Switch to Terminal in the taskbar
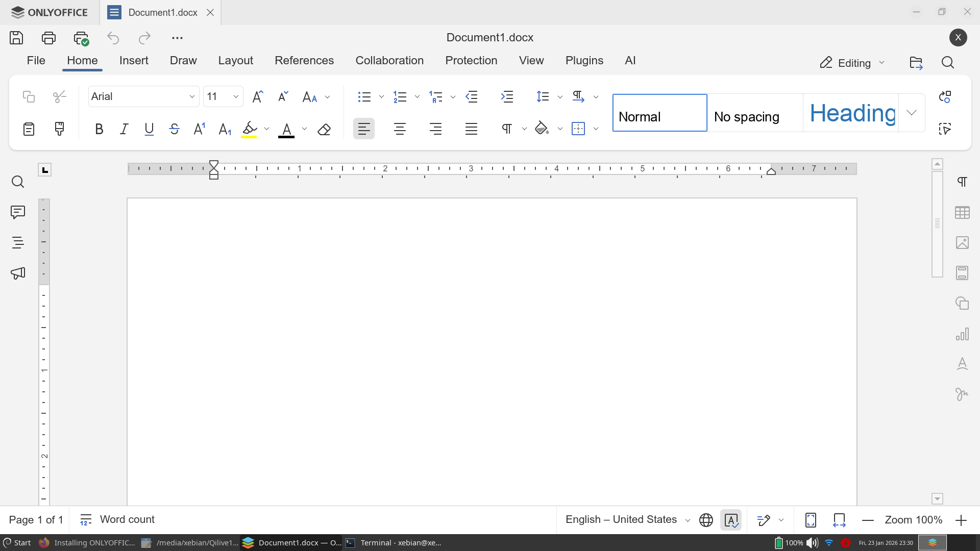Image resolution: width=980 pixels, height=551 pixels. click(x=393, y=543)
